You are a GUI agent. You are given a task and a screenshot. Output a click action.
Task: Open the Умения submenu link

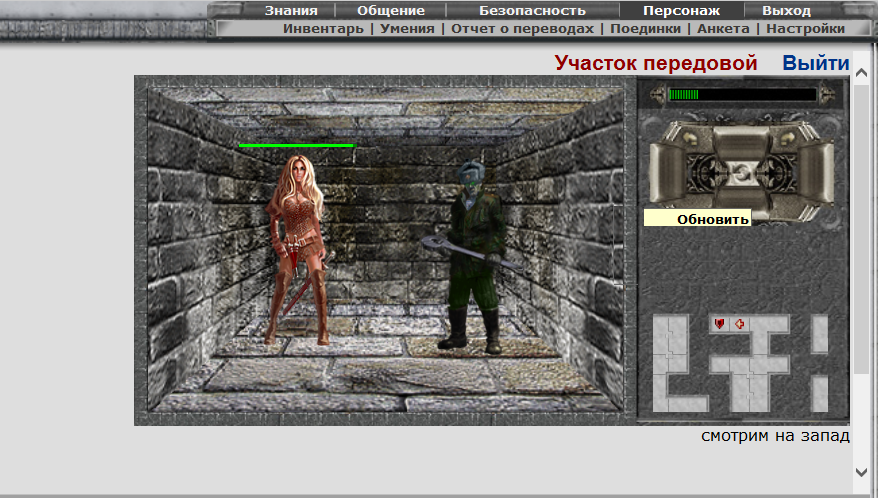[x=407, y=29]
